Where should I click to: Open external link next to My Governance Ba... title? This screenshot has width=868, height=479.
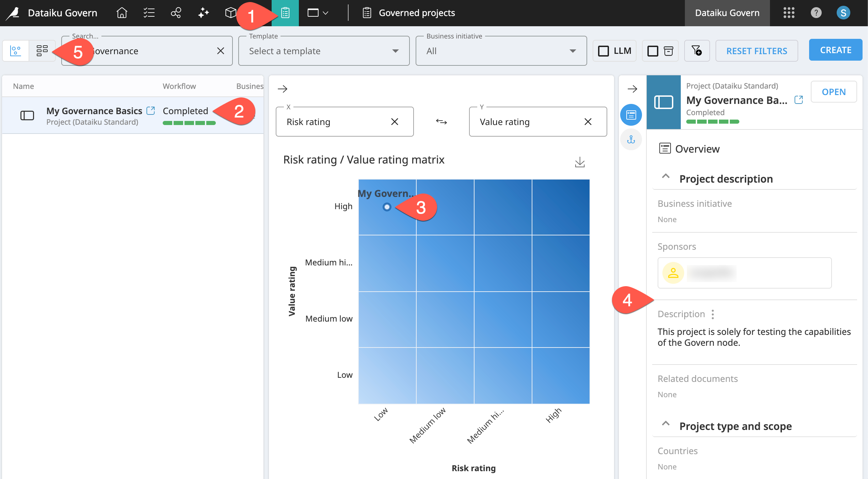coord(799,100)
